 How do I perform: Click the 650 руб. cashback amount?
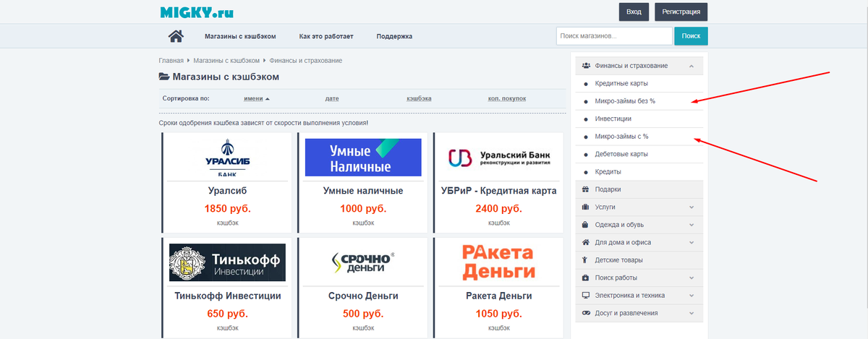227,314
